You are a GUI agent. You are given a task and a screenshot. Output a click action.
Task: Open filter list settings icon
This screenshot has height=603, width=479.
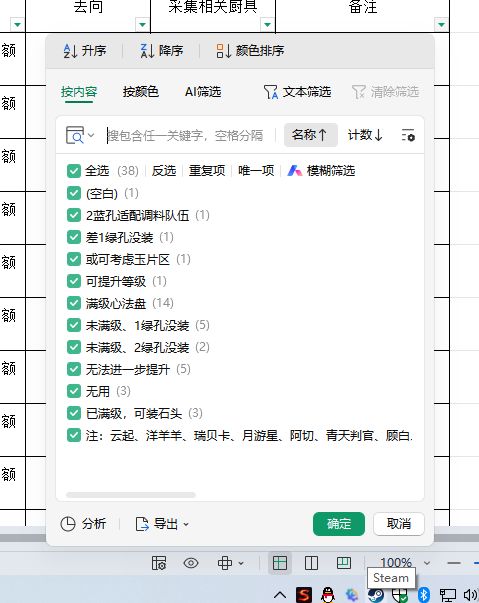tap(408, 135)
